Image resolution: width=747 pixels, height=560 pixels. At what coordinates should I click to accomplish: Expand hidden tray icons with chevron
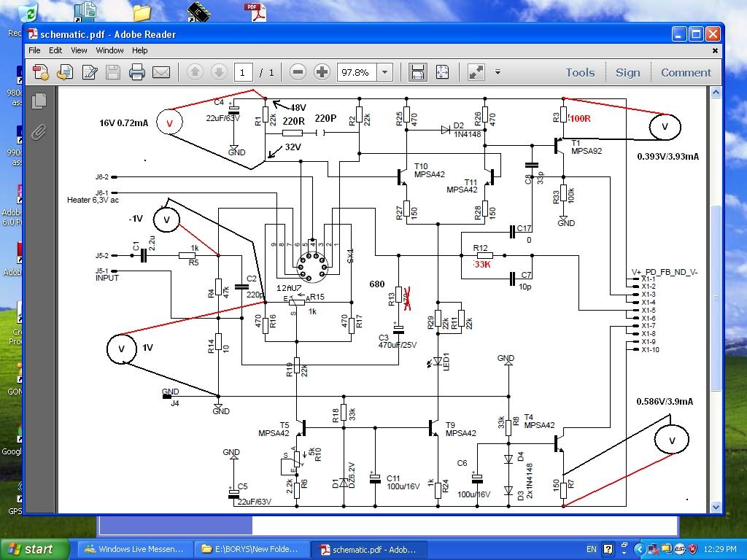(640, 549)
